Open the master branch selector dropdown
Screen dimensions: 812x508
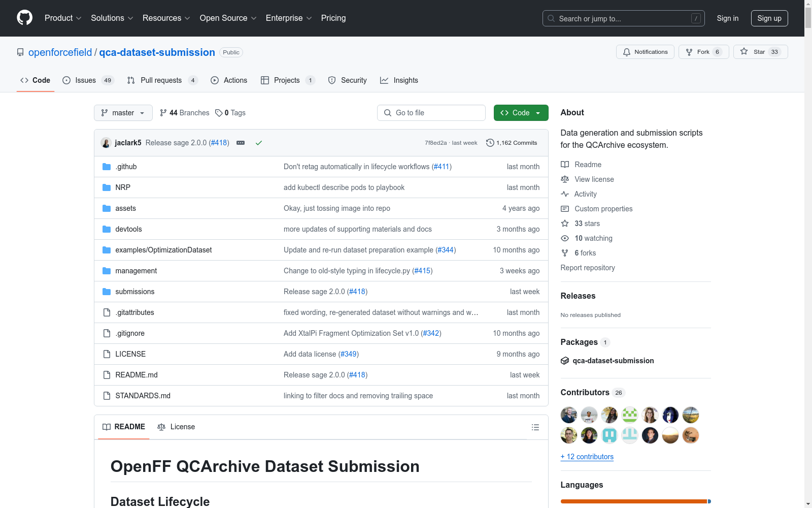(x=123, y=113)
